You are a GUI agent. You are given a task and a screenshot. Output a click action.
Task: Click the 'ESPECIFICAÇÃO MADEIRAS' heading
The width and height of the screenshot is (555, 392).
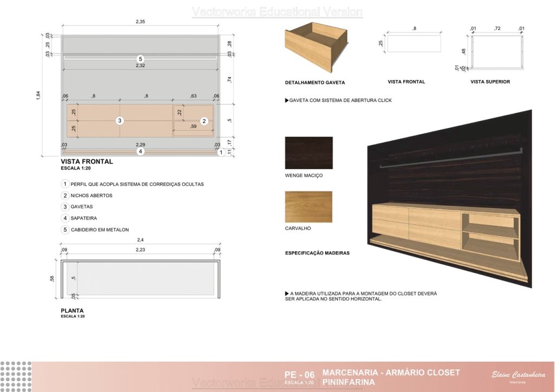point(318,253)
